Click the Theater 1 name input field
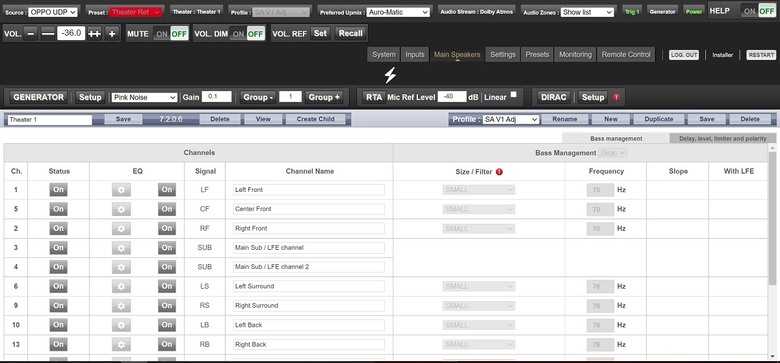Image resolution: width=780 pixels, height=363 pixels. point(50,120)
